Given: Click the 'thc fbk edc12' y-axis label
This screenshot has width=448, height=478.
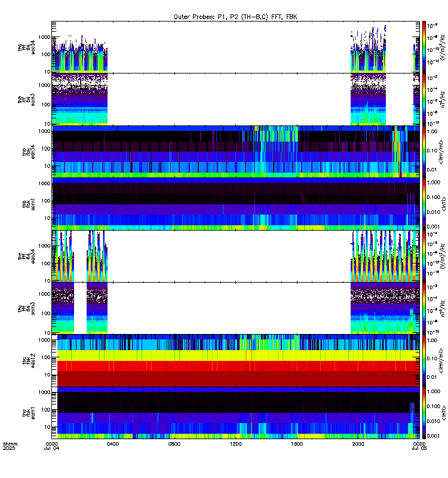Looking at the screenshot, I should point(29,361).
